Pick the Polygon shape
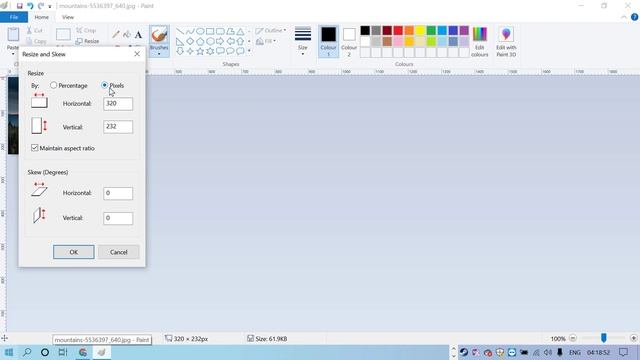This screenshot has width=640, height=360. [x=230, y=31]
